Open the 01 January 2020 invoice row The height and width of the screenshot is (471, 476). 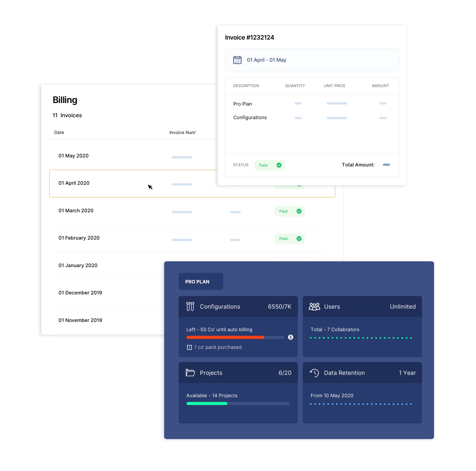point(110,266)
